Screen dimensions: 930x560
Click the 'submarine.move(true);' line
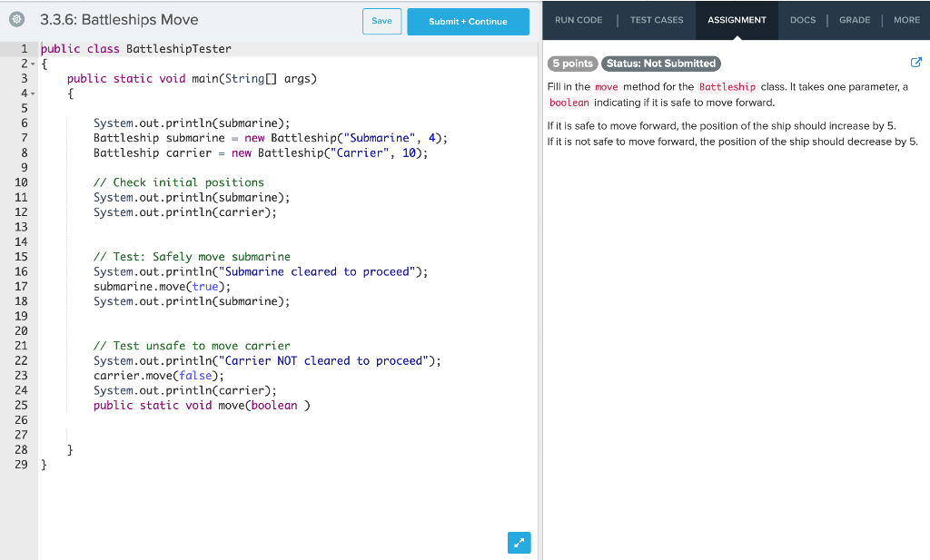click(x=162, y=286)
